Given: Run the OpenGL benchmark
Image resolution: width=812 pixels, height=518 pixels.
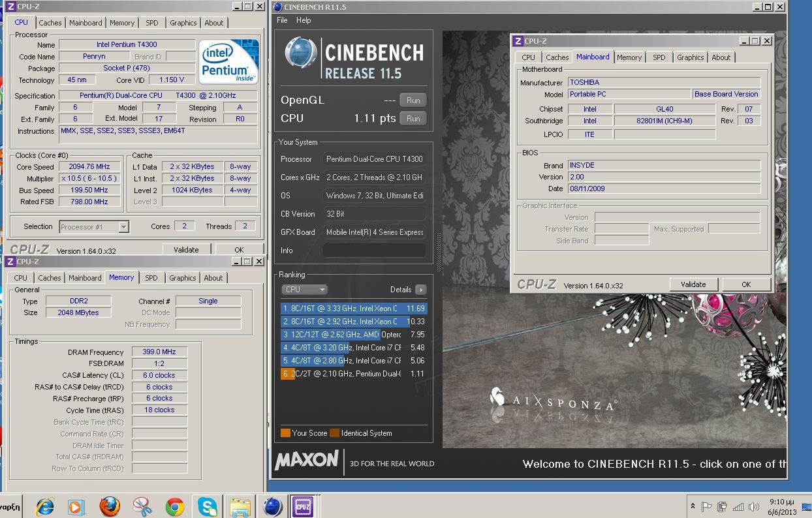Looking at the screenshot, I should click(x=413, y=100).
